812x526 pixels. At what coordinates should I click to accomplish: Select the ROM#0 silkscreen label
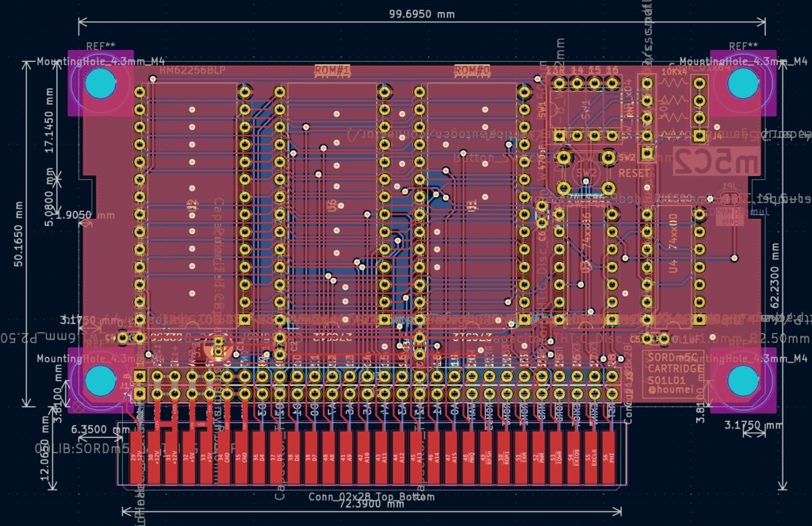[472, 70]
